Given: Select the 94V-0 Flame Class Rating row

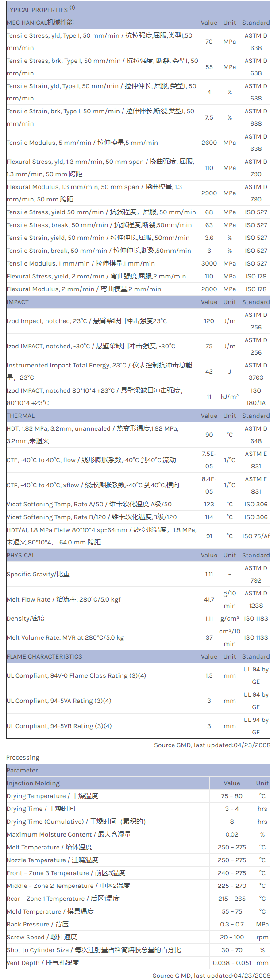Looking at the screenshot, I should (76, 675).
